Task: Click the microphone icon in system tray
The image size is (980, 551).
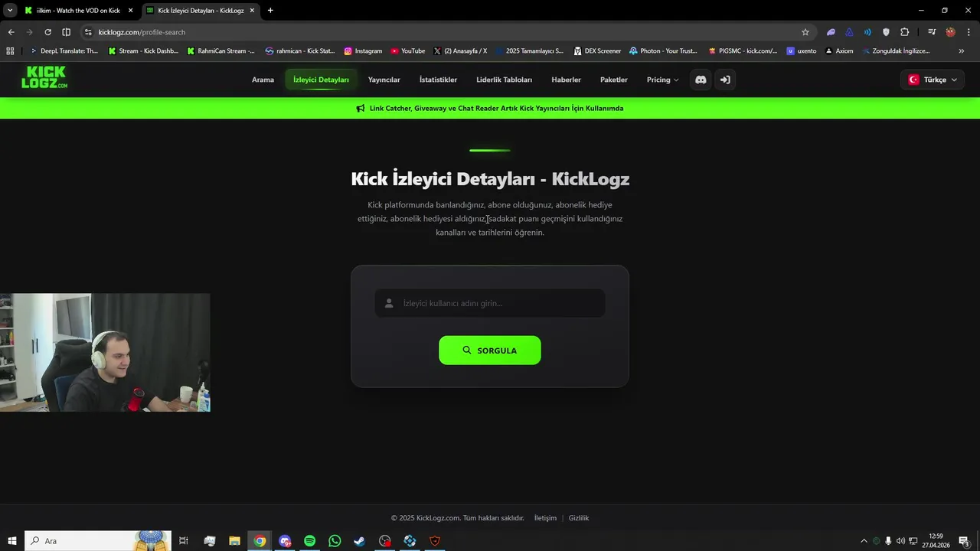Action: [x=888, y=541]
